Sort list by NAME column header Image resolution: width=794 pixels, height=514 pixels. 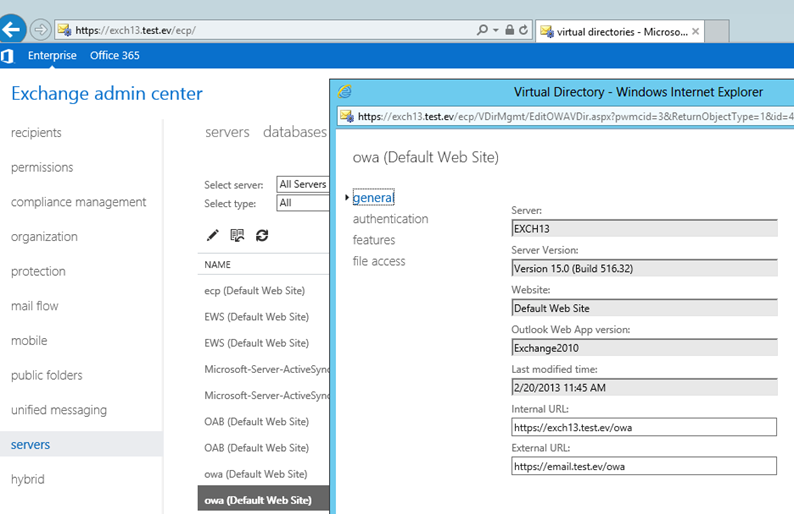pos(217,264)
